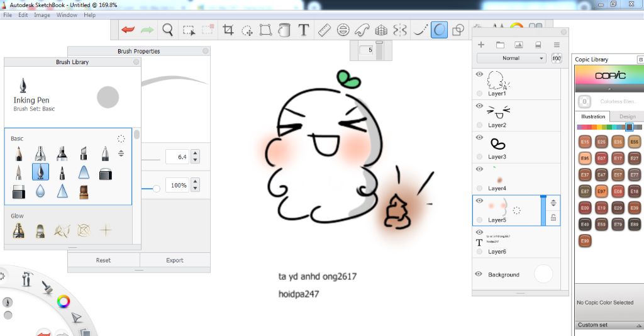Toggle the highlighted Predictive Stroke tool

pyautogui.click(x=439, y=30)
